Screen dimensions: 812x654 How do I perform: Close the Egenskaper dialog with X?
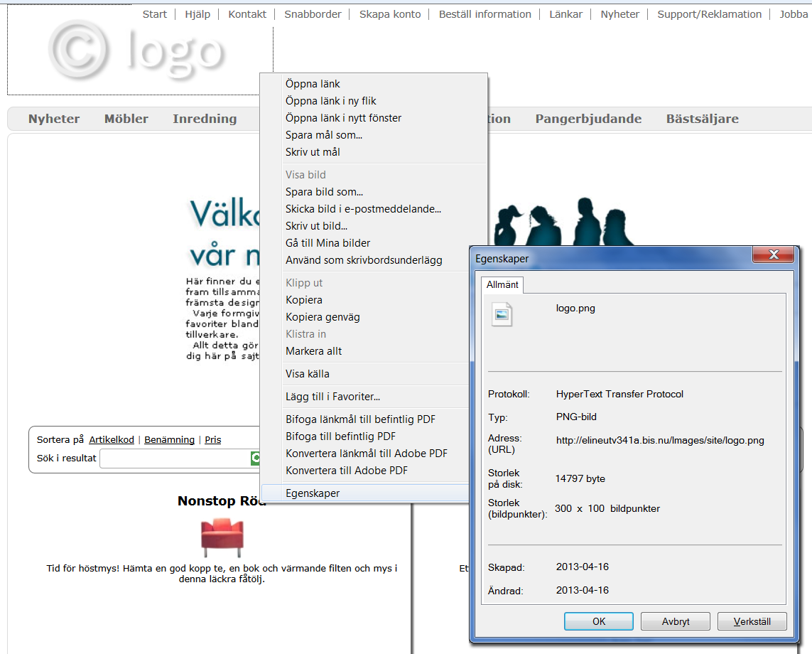pyautogui.click(x=774, y=254)
